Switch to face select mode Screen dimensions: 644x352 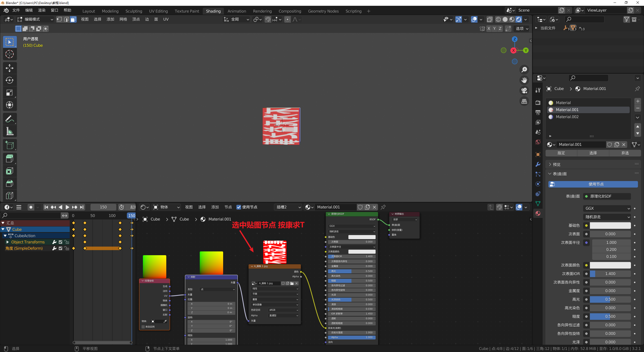[x=73, y=19]
